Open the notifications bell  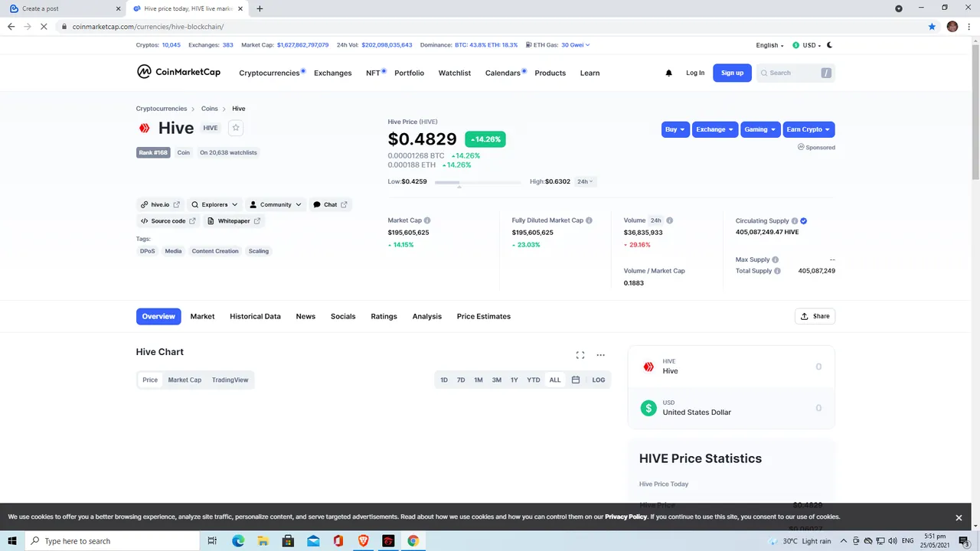coord(668,73)
